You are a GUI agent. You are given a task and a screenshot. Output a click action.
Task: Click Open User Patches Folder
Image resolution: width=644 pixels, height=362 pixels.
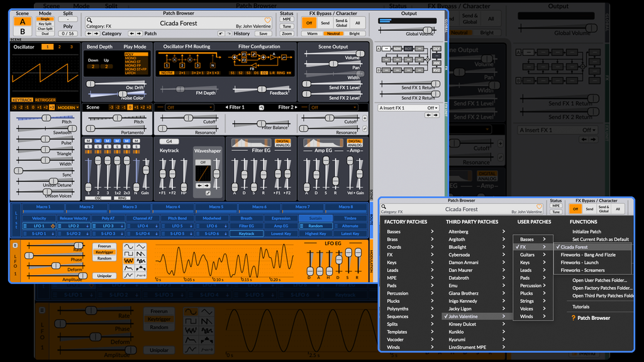tap(600, 280)
